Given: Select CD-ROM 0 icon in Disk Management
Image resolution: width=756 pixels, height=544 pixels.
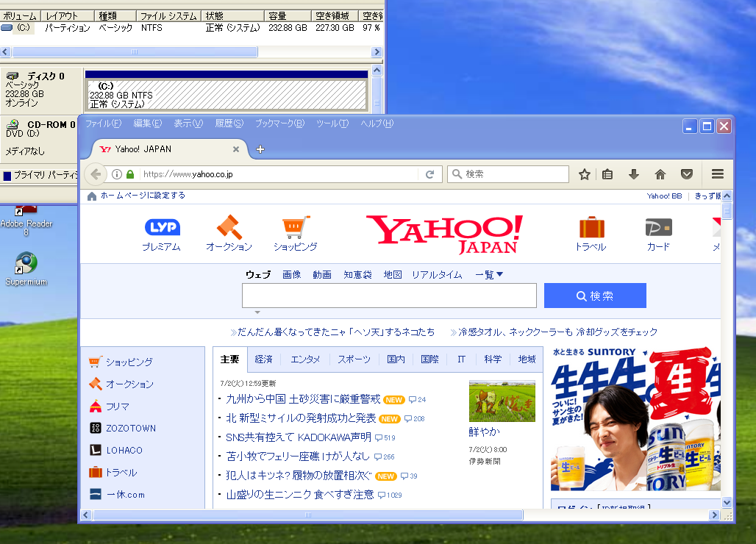Looking at the screenshot, I should click(13, 124).
